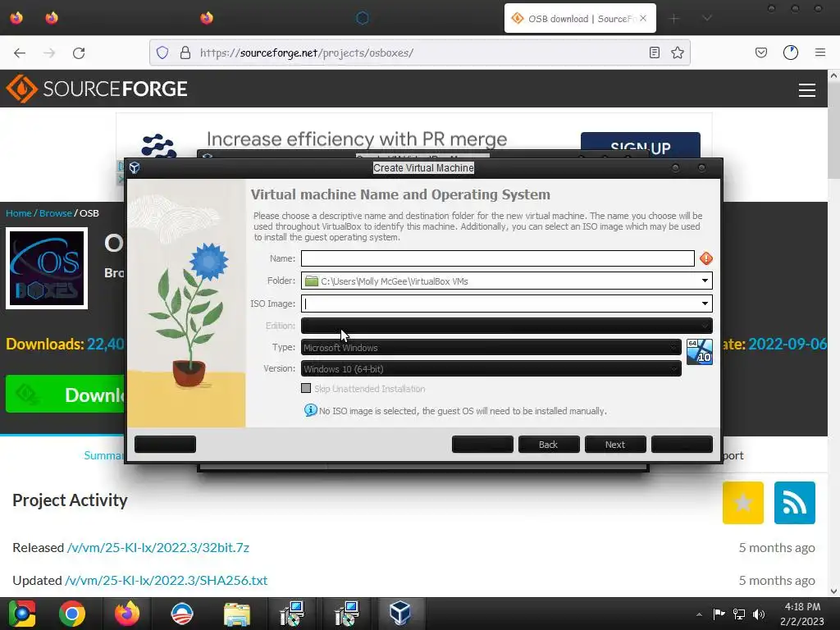Click the Back button in the wizard
Image resolution: width=840 pixels, height=630 pixels.
(x=549, y=445)
